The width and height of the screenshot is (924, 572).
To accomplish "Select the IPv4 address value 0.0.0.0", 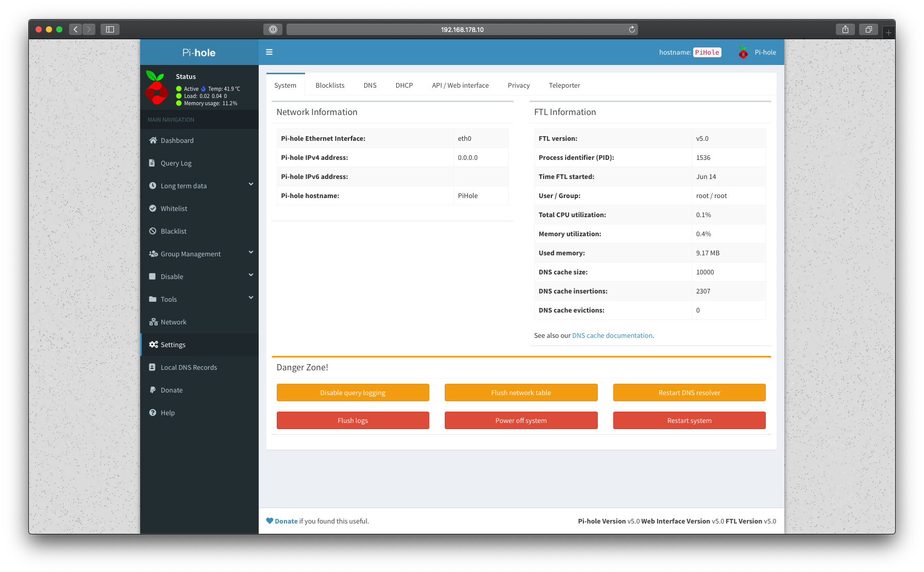I will click(467, 157).
